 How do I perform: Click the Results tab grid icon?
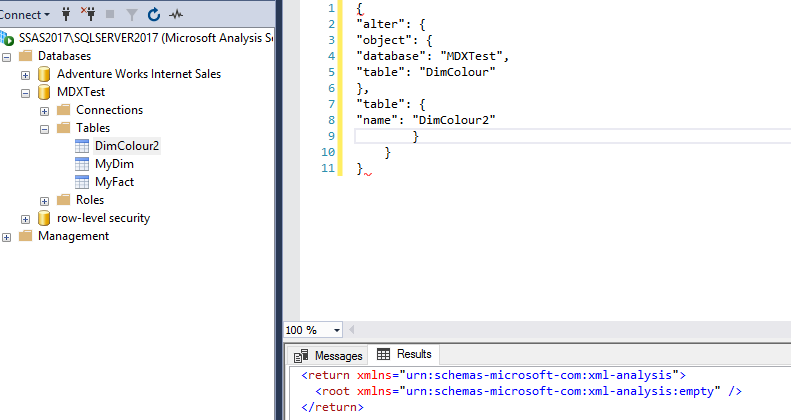(383, 354)
